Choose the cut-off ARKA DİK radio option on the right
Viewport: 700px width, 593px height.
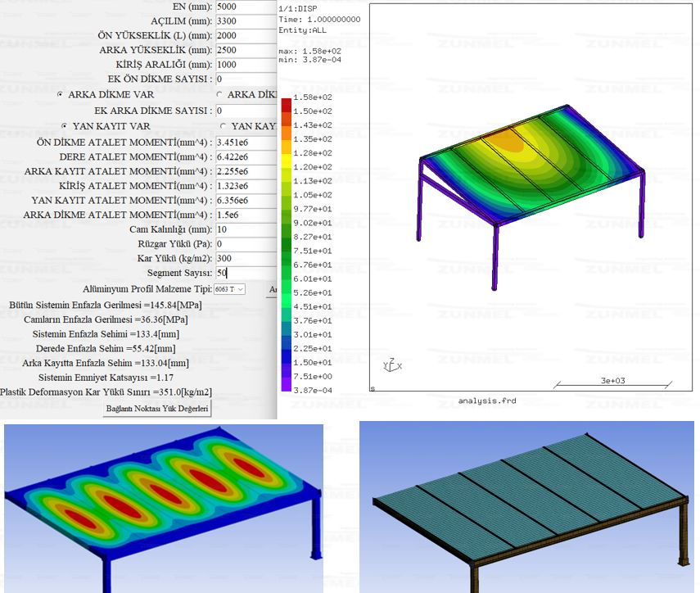[219, 95]
